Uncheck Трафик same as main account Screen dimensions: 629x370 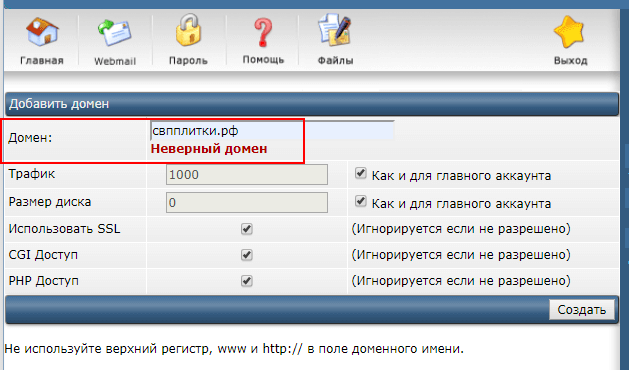pos(361,173)
